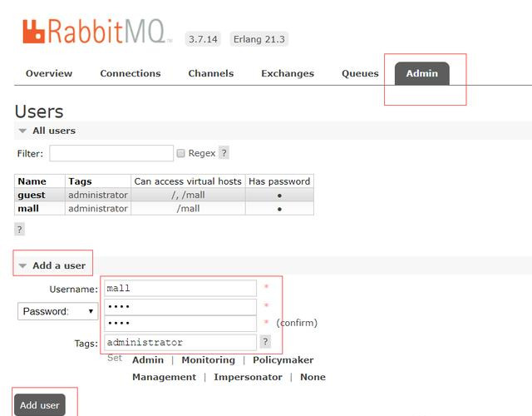Open help icon next to Regex
The image size is (532, 416).
224,153
